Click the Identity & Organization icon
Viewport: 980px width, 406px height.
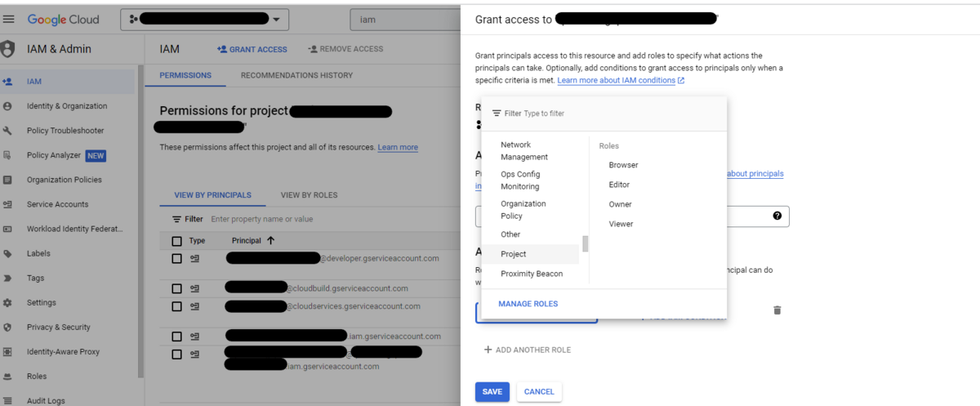pyautogui.click(x=7, y=106)
